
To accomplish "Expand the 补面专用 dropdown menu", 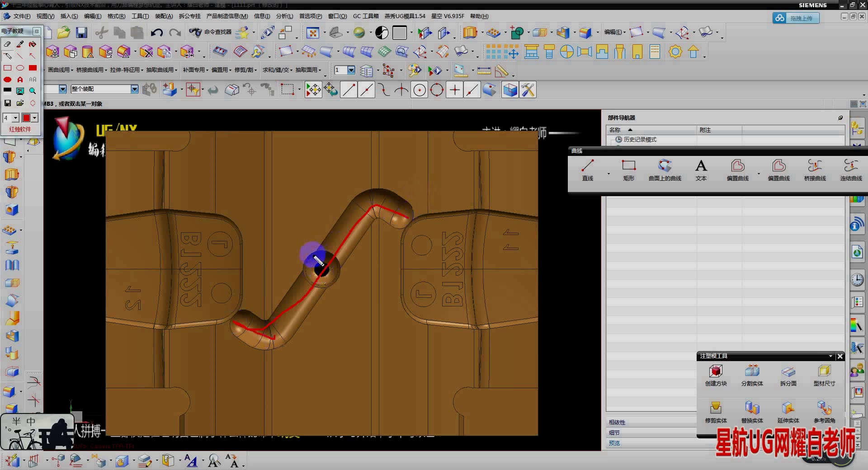I will point(195,70).
